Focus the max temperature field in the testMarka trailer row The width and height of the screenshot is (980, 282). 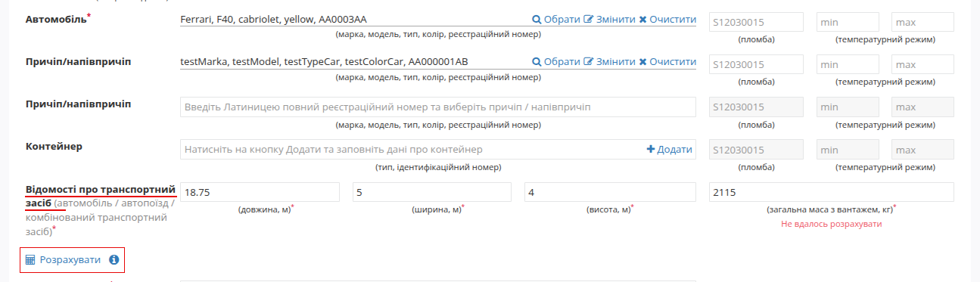[x=922, y=64]
